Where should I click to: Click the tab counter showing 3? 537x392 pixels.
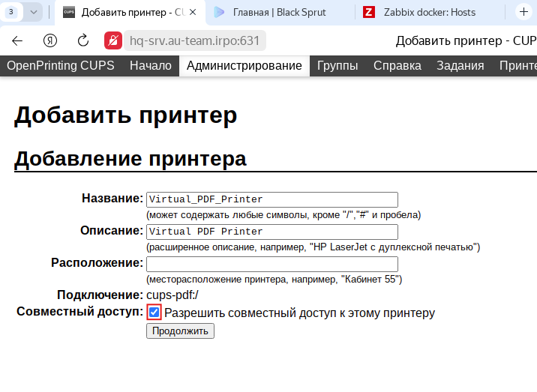pos(11,12)
